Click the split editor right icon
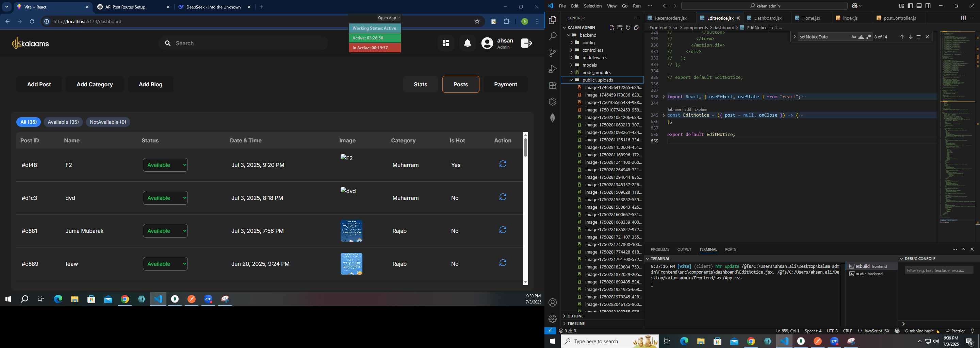Viewport: 980px width, 348px height. tap(963, 18)
